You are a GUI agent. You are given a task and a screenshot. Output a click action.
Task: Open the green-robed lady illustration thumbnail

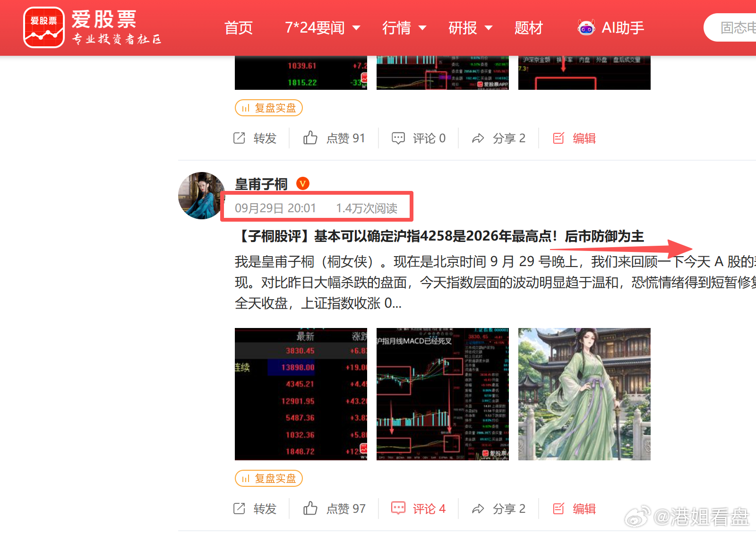pos(584,394)
